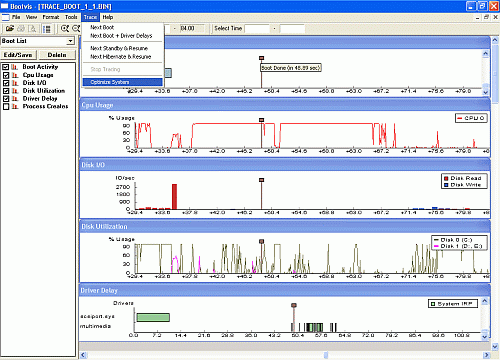The height and width of the screenshot is (360, 500).
Task: Click the horizontal scrollbar thumb at bottom
Action: (x=326, y=355)
